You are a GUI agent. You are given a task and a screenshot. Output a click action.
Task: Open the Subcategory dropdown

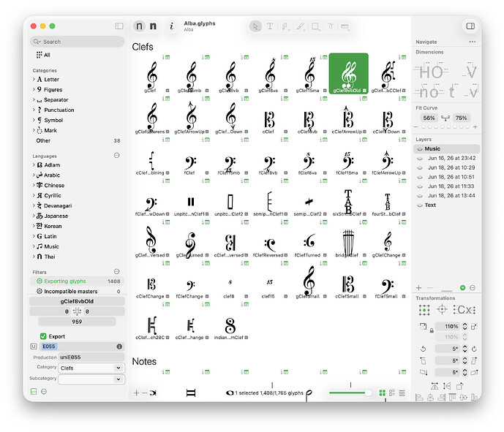pyautogui.click(x=91, y=379)
